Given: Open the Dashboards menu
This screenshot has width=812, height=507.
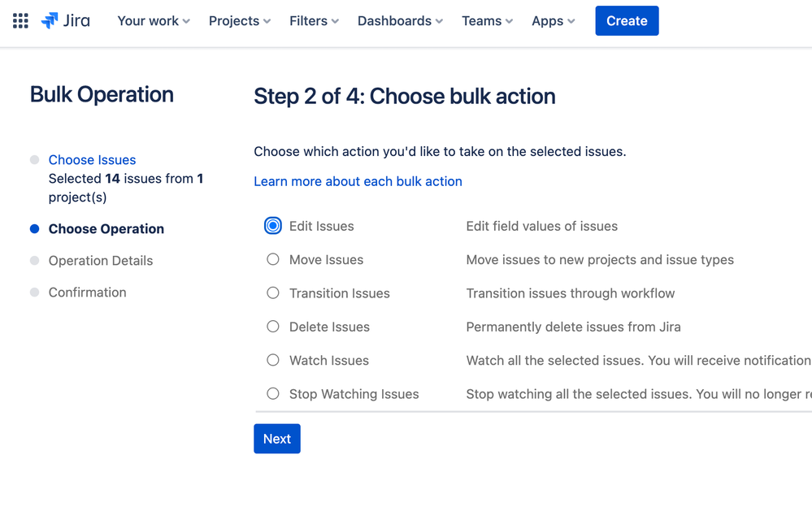Looking at the screenshot, I should point(400,20).
